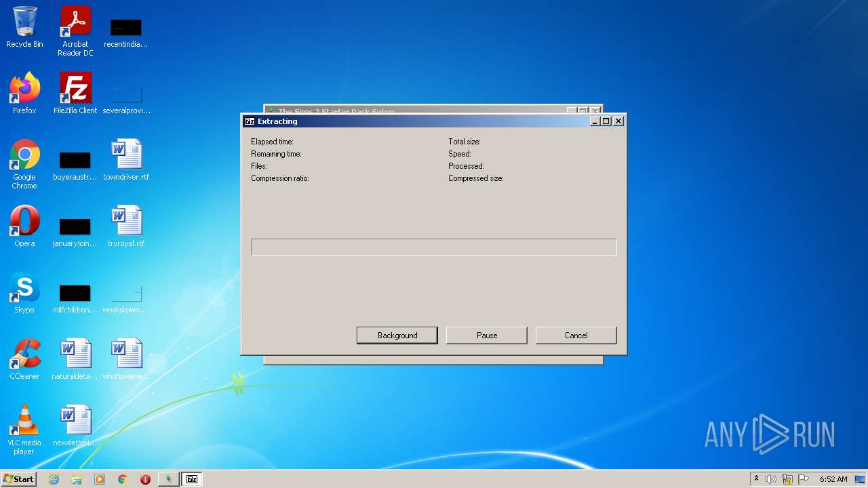
Task: Open the Action Center flag icon
Action: [804, 479]
